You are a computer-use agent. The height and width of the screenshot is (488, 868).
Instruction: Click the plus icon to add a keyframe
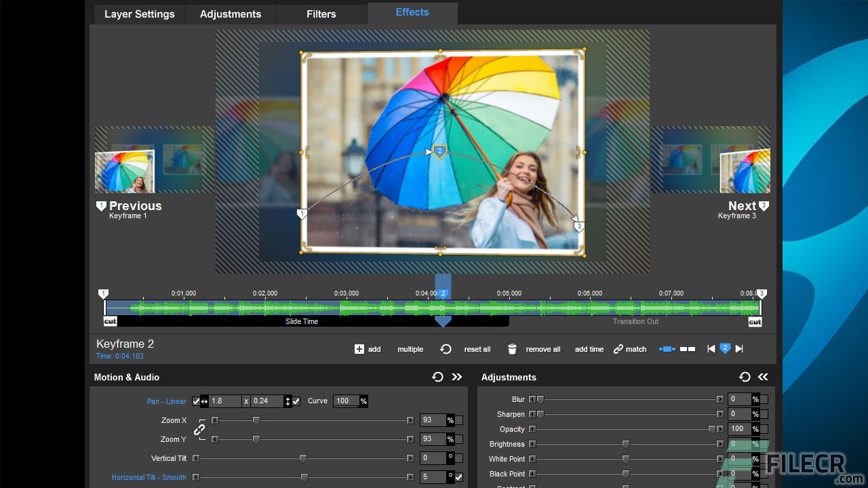359,349
